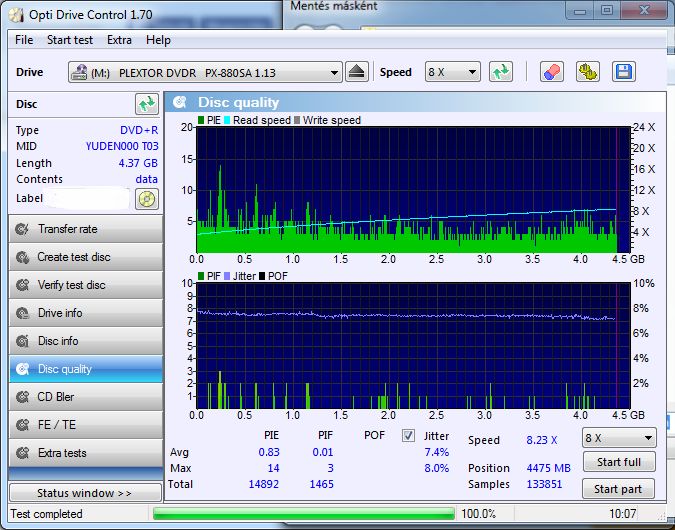Click the eraser icon in the toolbar
This screenshot has height=530, width=675.
(551, 72)
